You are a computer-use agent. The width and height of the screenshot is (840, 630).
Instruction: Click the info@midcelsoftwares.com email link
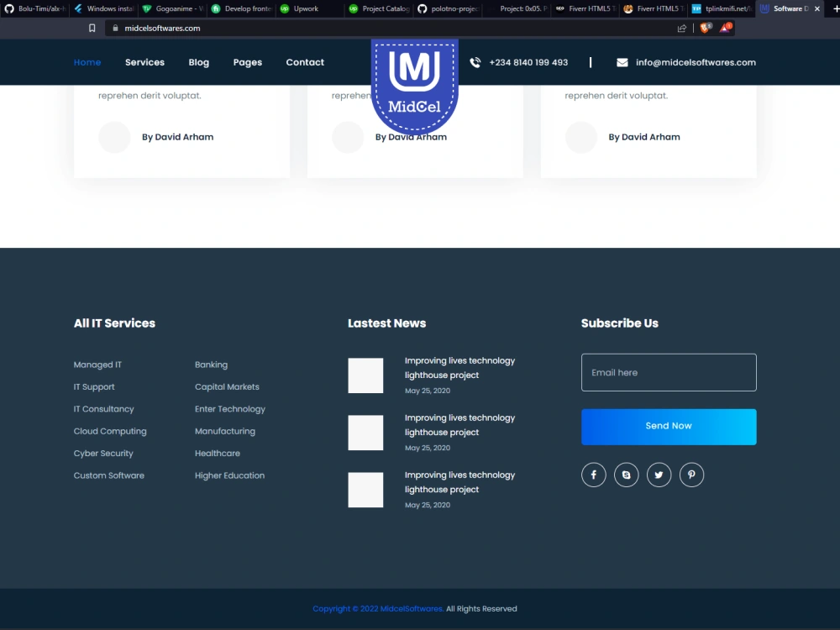click(x=696, y=62)
